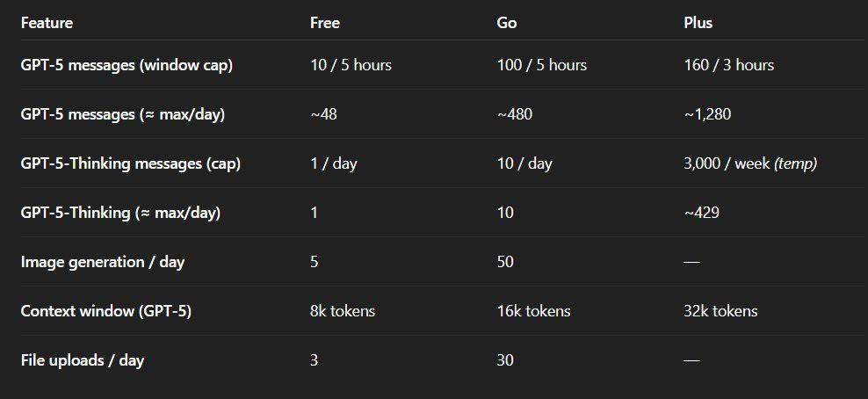
Task: Click the "3,000 / week (temp)" cell
Action: (750, 163)
